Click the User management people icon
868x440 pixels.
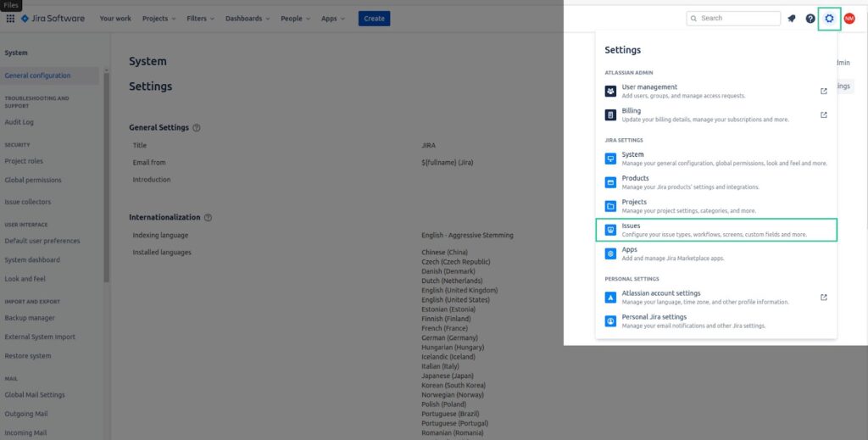[x=610, y=92]
